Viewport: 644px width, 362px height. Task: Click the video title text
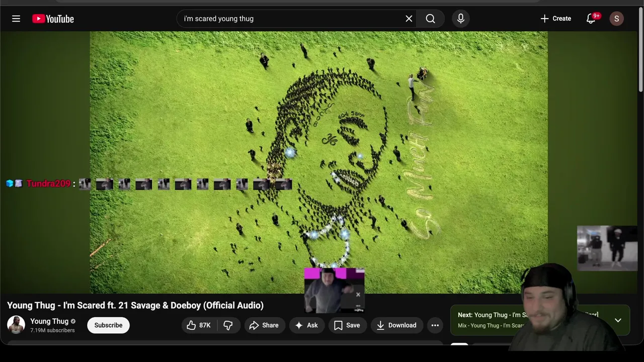point(135,305)
